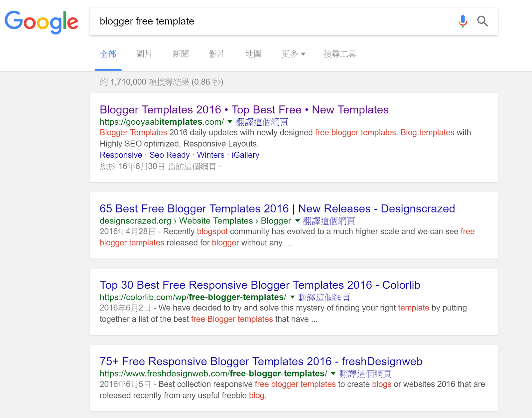Open 'Blogger Templates 2016 • Top Best Free' result
Screen dimensions: 532x418
[244, 110]
